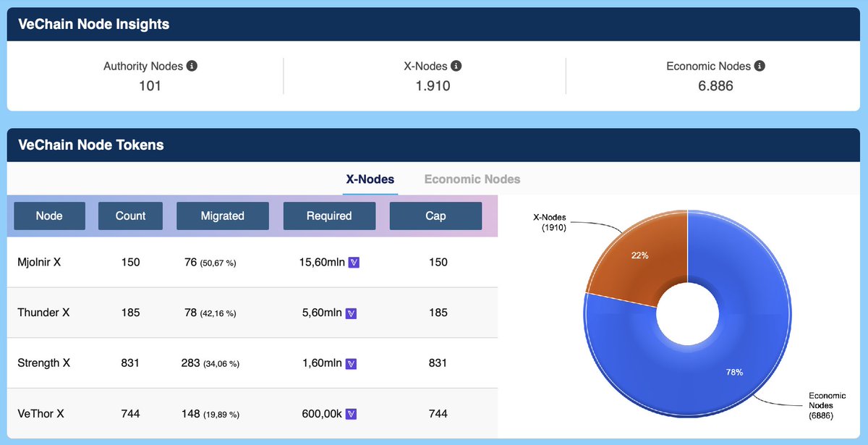
Task: Click the X-Nodes value 1.910
Action: click(x=433, y=86)
